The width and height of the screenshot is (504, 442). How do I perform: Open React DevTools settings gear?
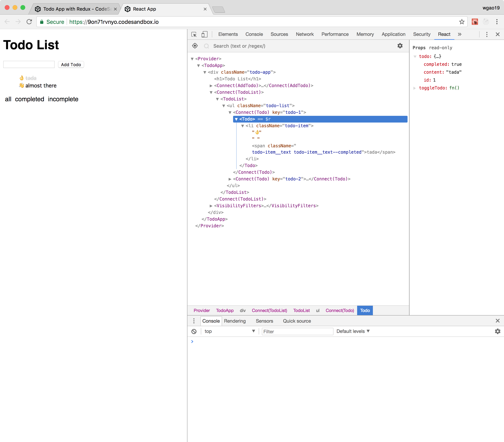(x=400, y=46)
